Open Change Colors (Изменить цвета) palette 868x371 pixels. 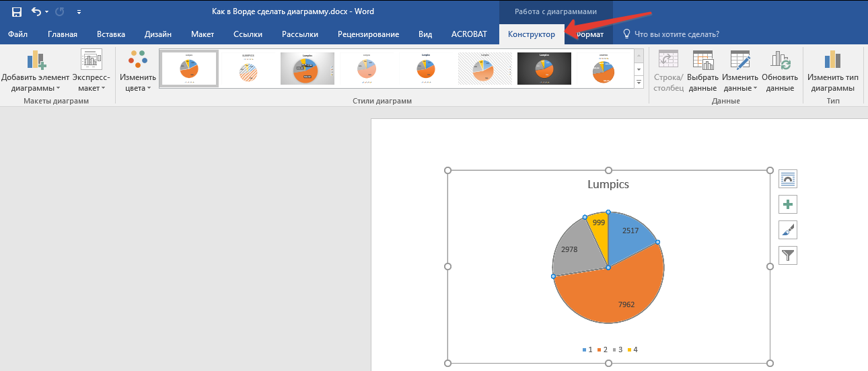(x=138, y=71)
